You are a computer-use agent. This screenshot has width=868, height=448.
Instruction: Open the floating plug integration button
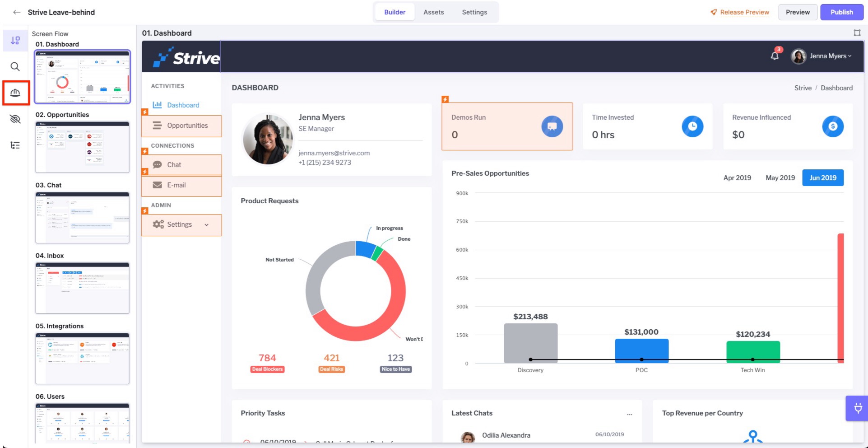tap(858, 408)
